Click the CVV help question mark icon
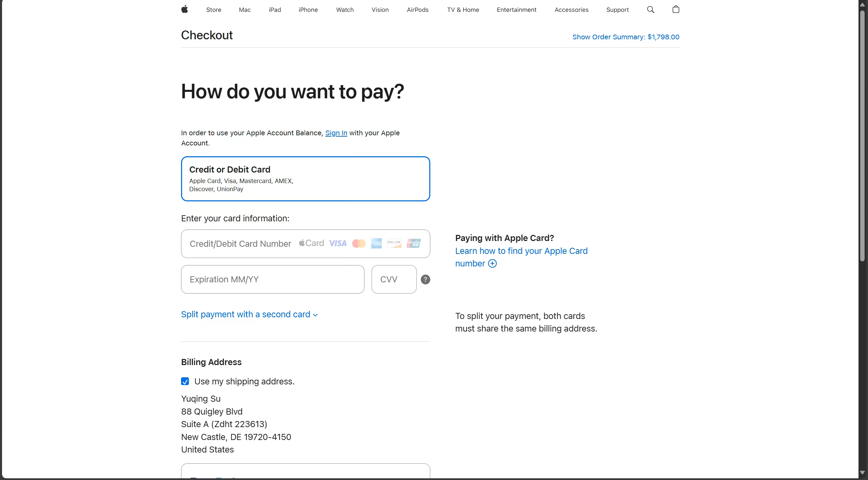The image size is (868, 480). 425,280
